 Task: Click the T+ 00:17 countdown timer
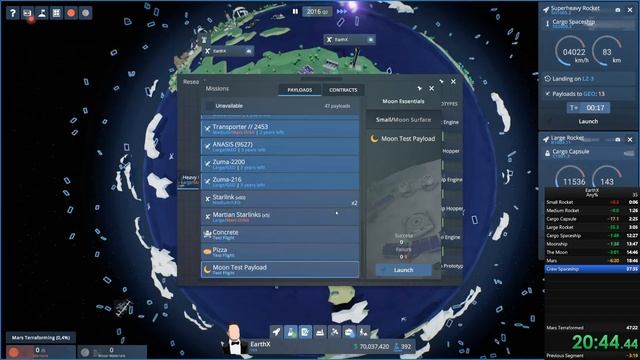[x=589, y=108]
